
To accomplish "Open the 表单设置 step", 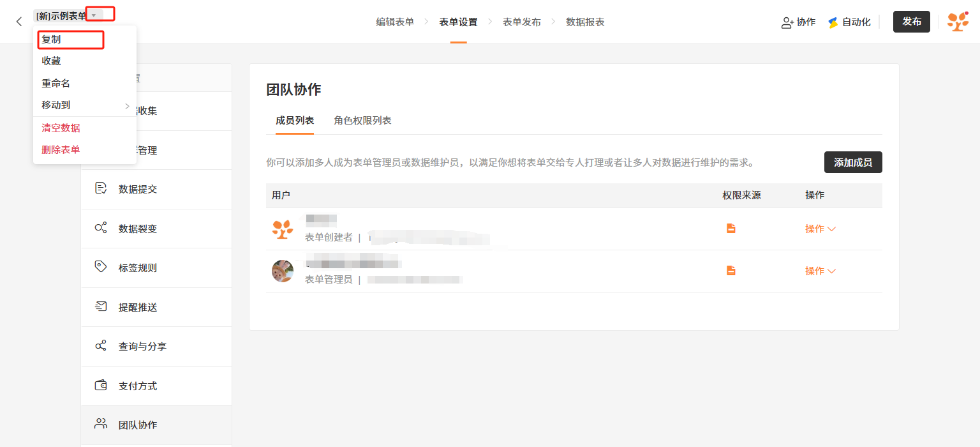I will point(458,22).
